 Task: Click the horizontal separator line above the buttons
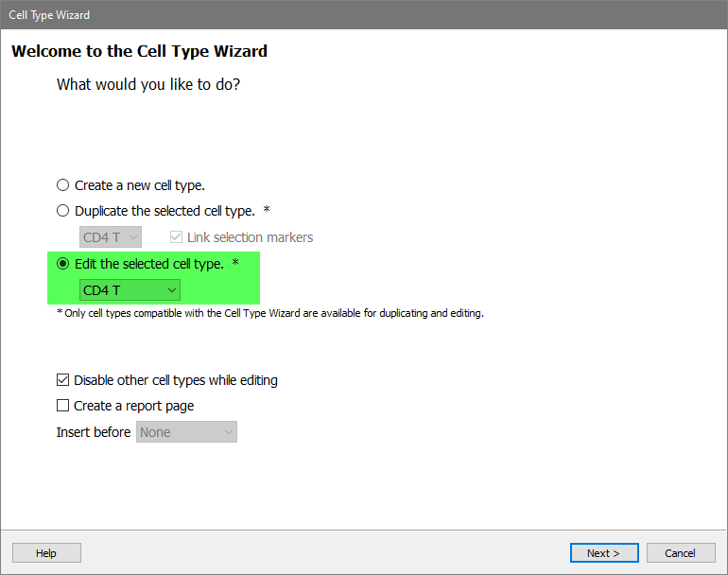point(364,531)
